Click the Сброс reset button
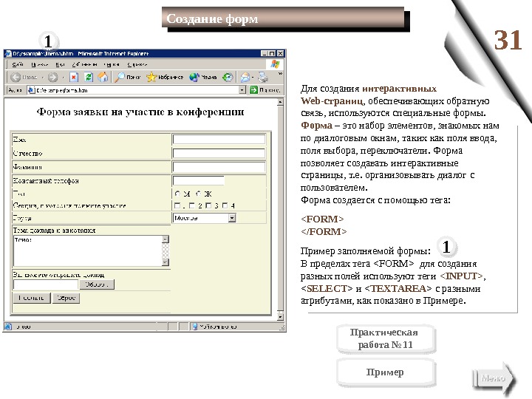The width and height of the screenshot is (532, 399). pos(66,298)
